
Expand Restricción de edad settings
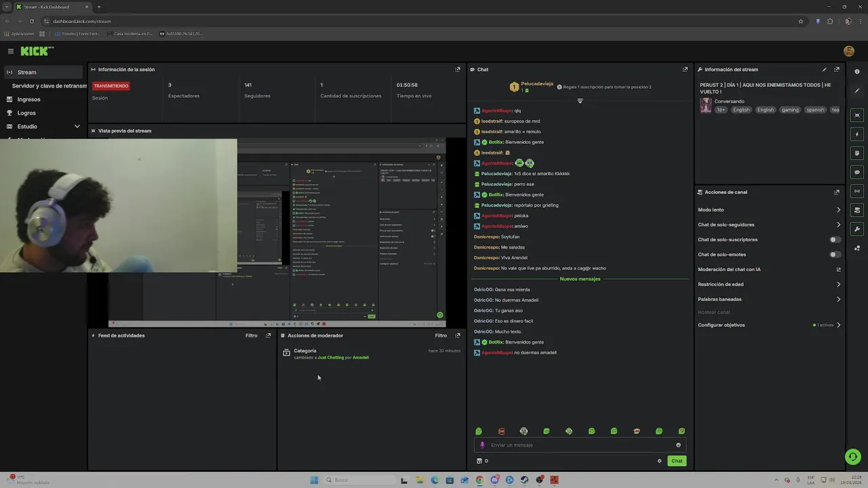click(838, 284)
